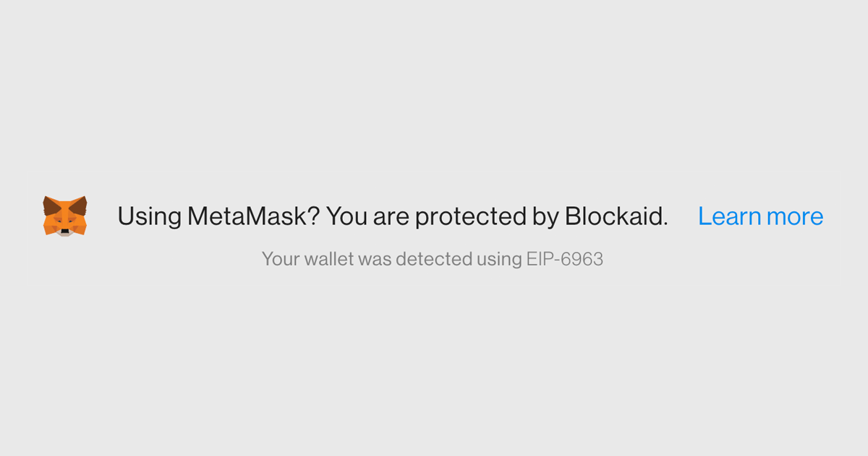Click the fox logo's left ear
868x456 pixels.
pos(51,205)
